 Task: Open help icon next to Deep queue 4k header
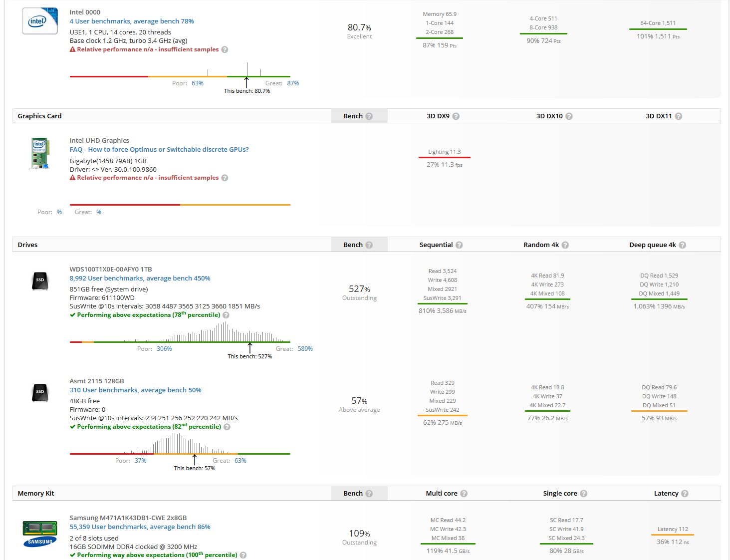pyautogui.click(x=683, y=245)
